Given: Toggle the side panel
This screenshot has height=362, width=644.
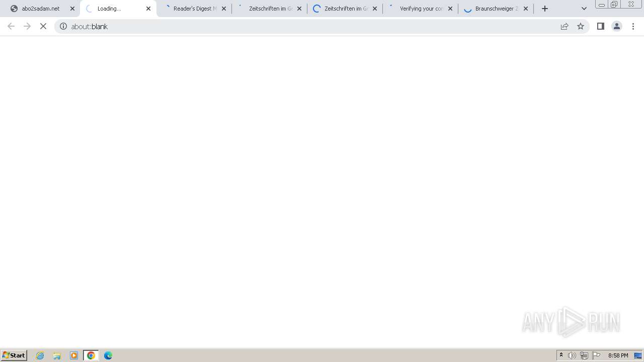Looking at the screenshot, I should (x=601, y=26).
